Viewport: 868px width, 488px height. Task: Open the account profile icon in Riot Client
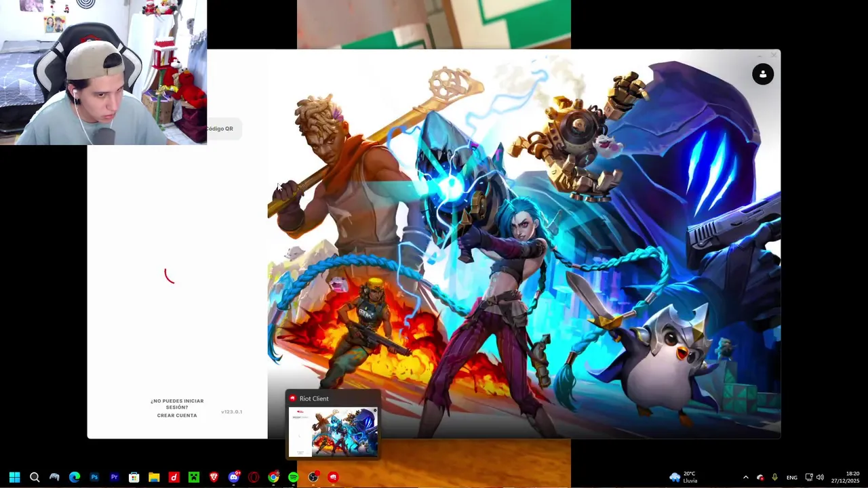[x=763, y=74]
